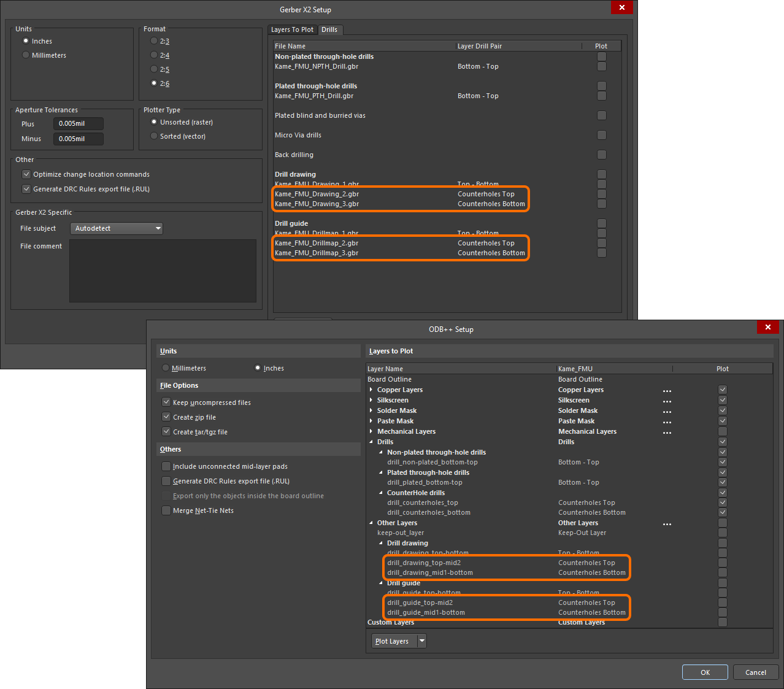Screen dimensions: 784x689
Task: Click the ellipsis icon for Other Layers
Action: [x=667, y=524]
